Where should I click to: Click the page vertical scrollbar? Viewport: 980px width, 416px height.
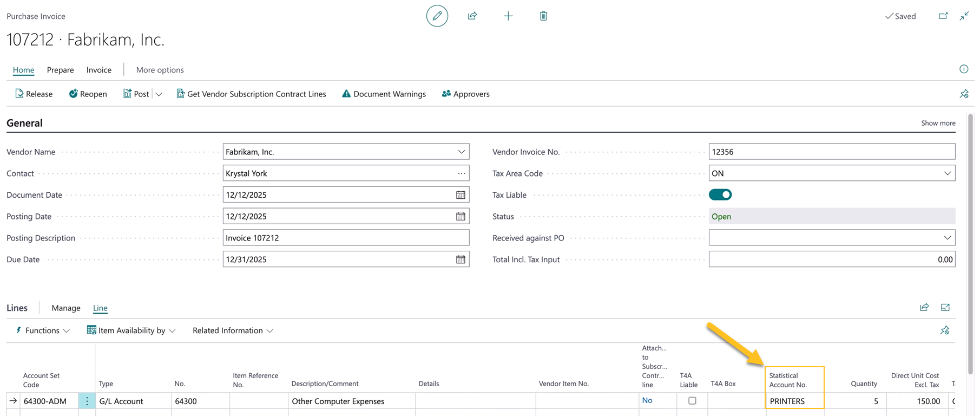(x=970, y=244)
